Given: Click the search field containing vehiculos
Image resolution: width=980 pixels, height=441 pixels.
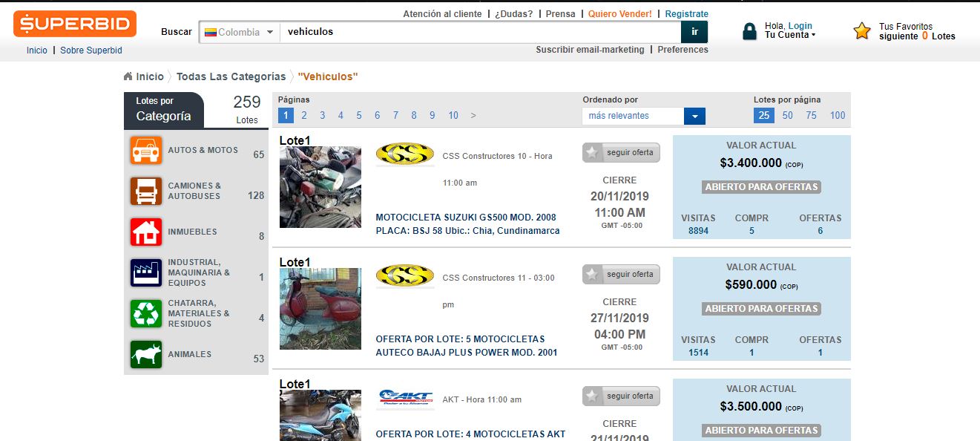Looking at the screenshot, I should (x=479, y=32).
